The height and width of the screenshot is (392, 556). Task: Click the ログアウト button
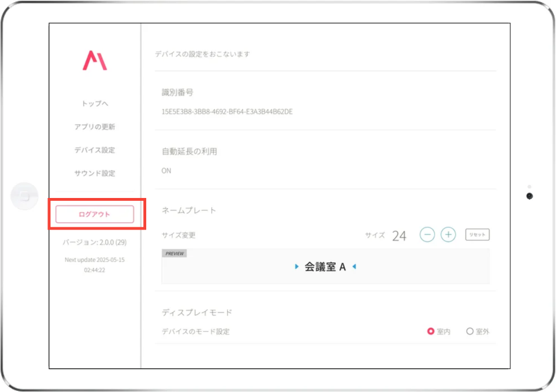(95, 214)
